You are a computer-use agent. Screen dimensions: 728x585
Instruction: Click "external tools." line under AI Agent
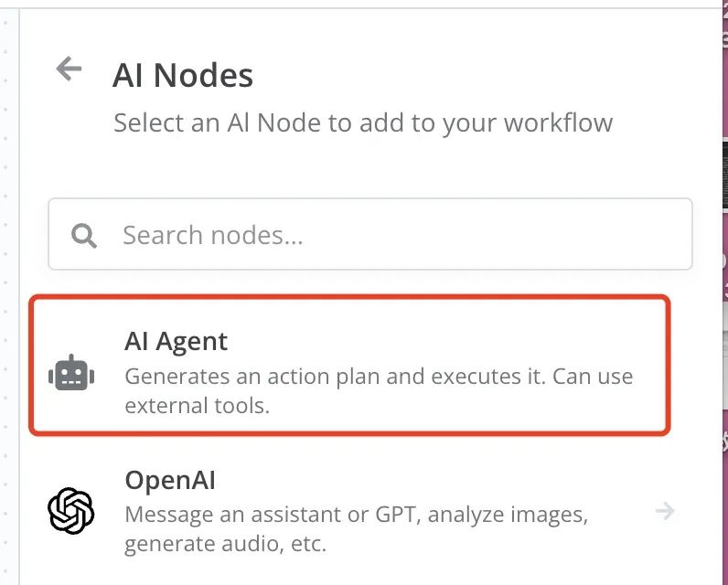point(197,405)
